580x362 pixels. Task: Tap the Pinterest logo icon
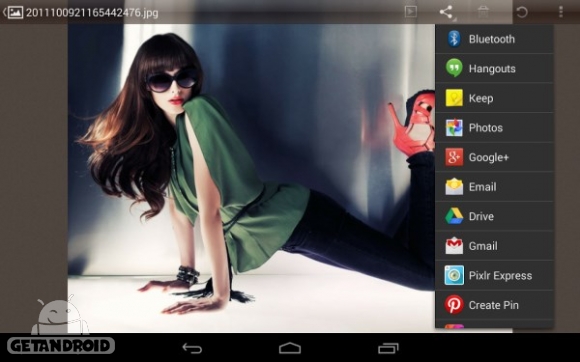pos(454,305)
